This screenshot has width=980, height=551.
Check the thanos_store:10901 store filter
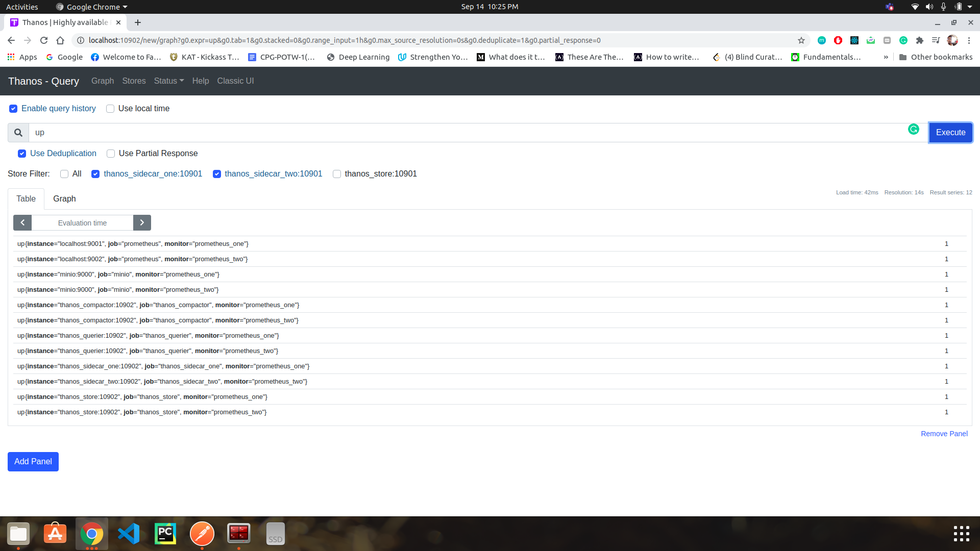click(337, 174)
